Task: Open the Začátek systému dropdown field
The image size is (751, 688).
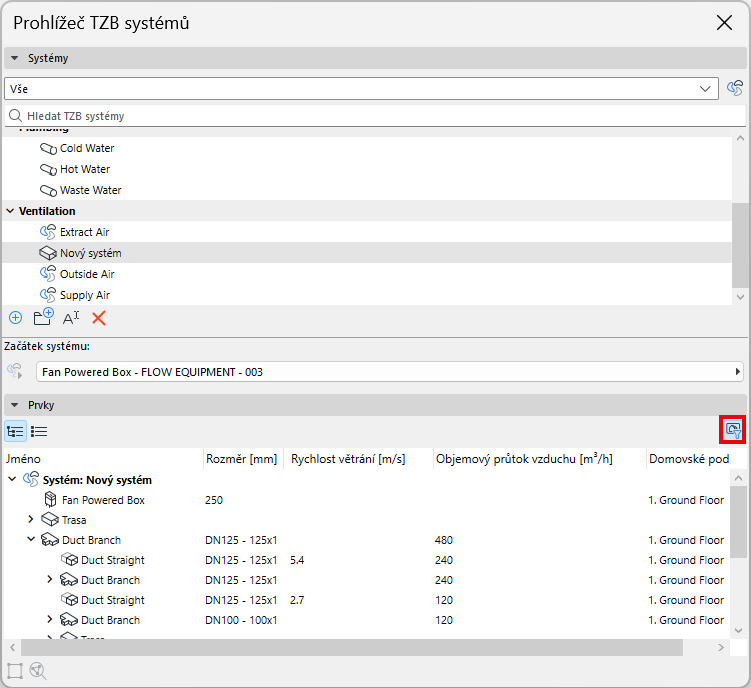Action: coord(389,372)
